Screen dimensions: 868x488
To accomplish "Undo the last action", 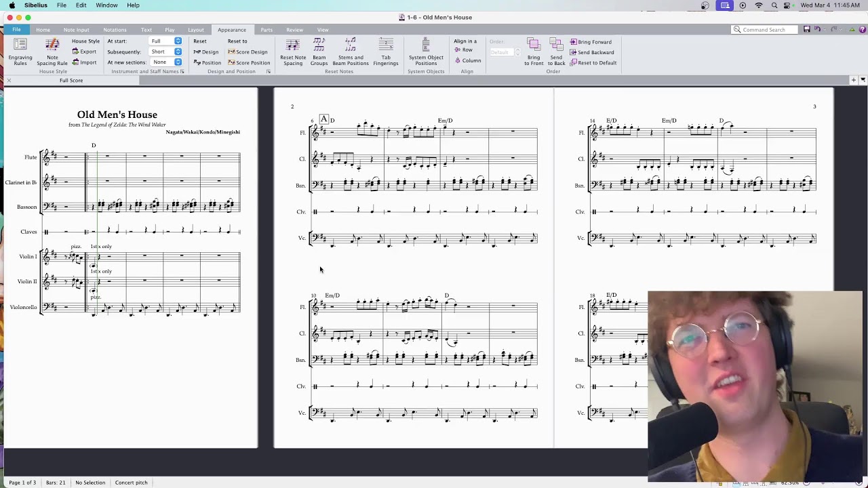I will click(817, 29).
